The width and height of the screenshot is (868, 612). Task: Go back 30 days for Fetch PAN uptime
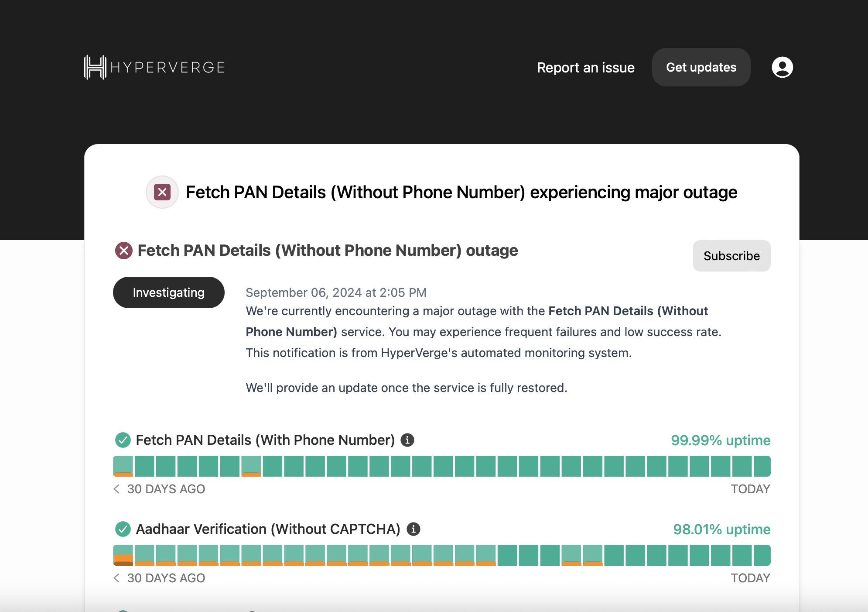pos(116,489)
